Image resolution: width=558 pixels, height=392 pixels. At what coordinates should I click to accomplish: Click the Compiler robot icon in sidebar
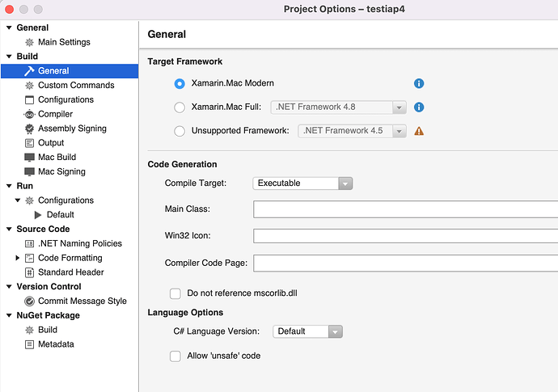point(29,114)
